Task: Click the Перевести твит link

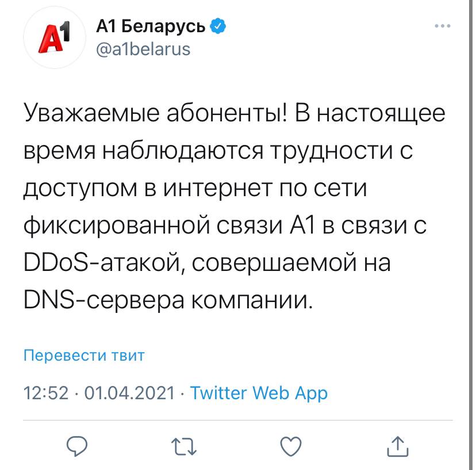Action: (84, 355)
